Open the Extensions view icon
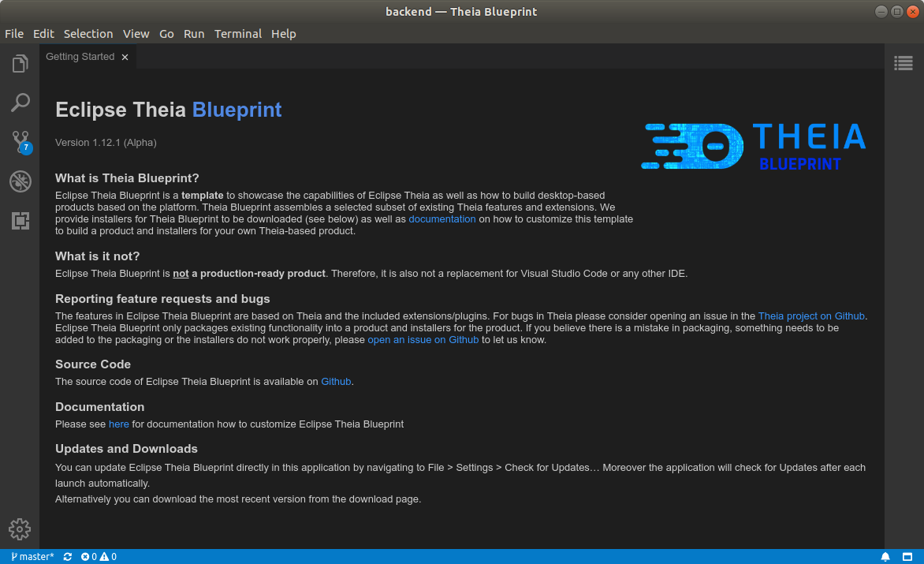 point(20,221)
